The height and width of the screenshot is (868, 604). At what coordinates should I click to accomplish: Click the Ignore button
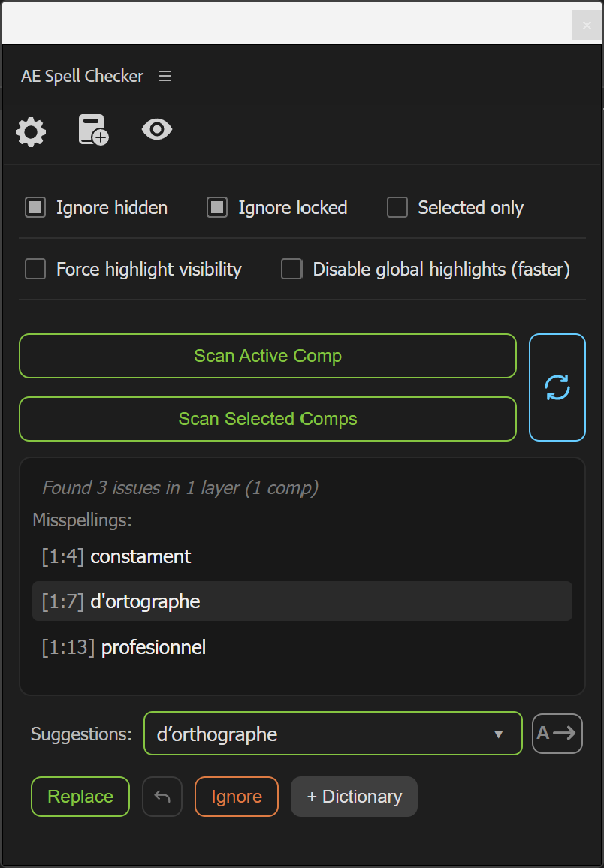click(237, 797)
